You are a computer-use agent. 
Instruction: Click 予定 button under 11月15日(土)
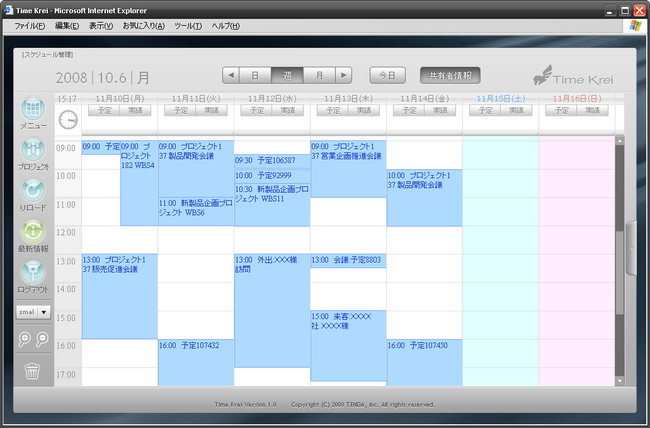pos(485,110)
